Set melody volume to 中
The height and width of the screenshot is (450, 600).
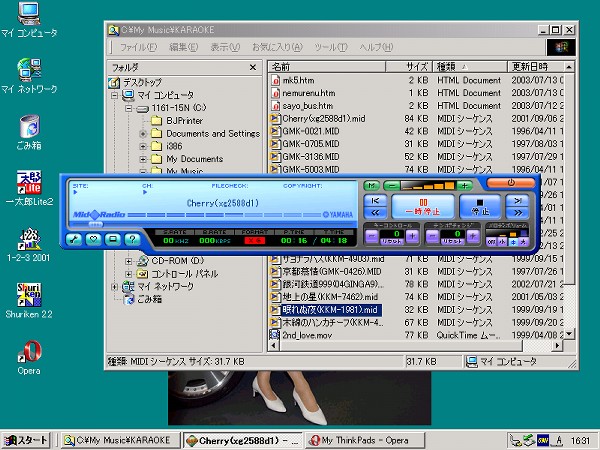tap(513, 242)
